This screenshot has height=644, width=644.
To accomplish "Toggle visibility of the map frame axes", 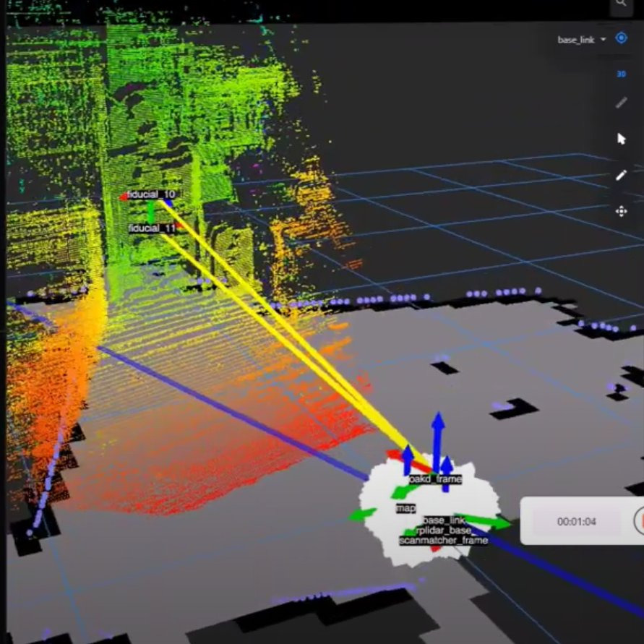I will pyautogui.click(x=406, y=508).
